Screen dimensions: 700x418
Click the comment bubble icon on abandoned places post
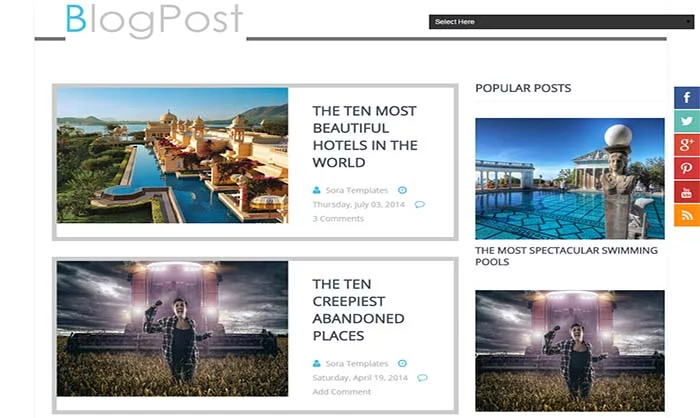pyautogui.click(x=422, y=378)
